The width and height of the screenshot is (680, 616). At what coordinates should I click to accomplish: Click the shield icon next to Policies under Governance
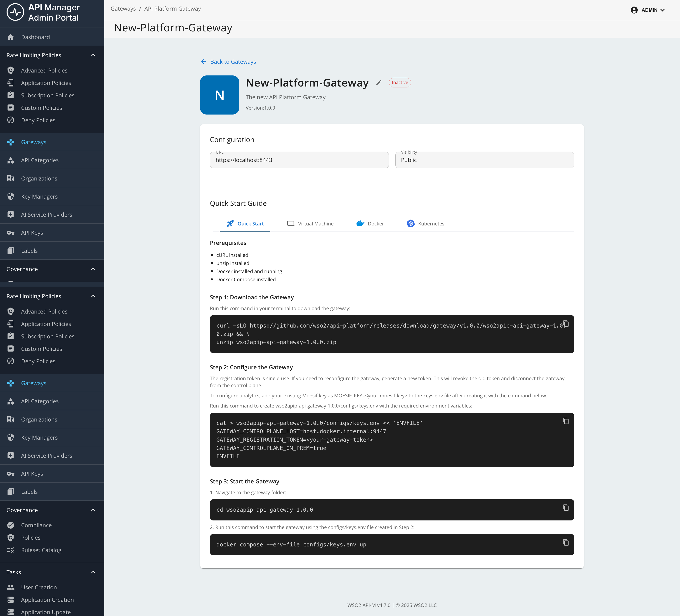11,537
